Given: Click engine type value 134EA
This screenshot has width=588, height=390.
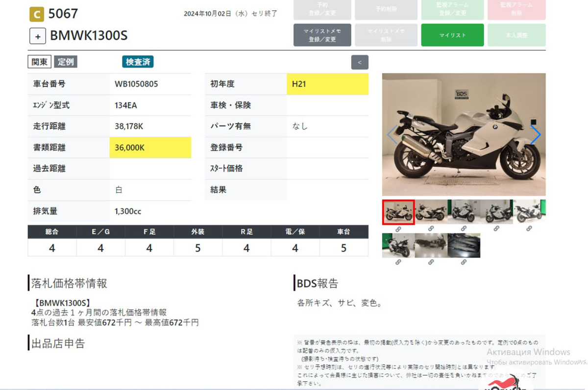Looking at the screenshot, I should click(126, 105).
